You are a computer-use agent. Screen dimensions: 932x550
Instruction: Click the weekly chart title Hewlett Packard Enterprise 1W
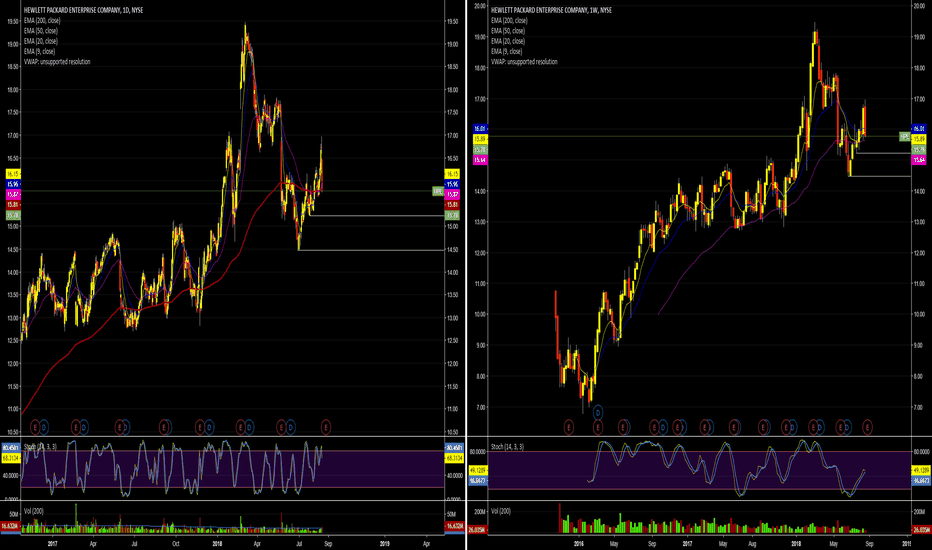pos(551,10)
